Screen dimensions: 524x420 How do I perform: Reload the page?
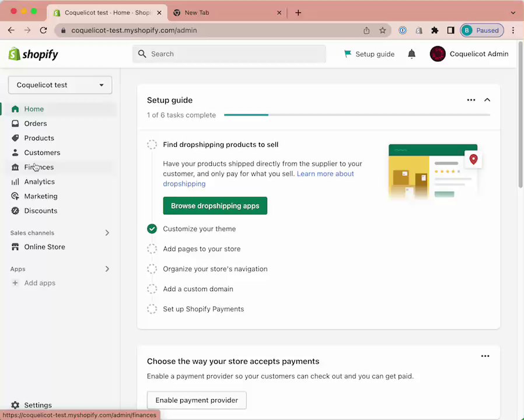[43, 30]
